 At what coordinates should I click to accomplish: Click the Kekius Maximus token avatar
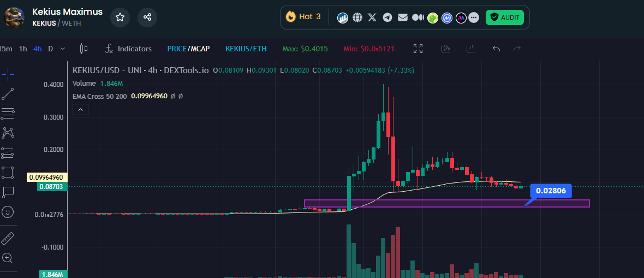14,17
